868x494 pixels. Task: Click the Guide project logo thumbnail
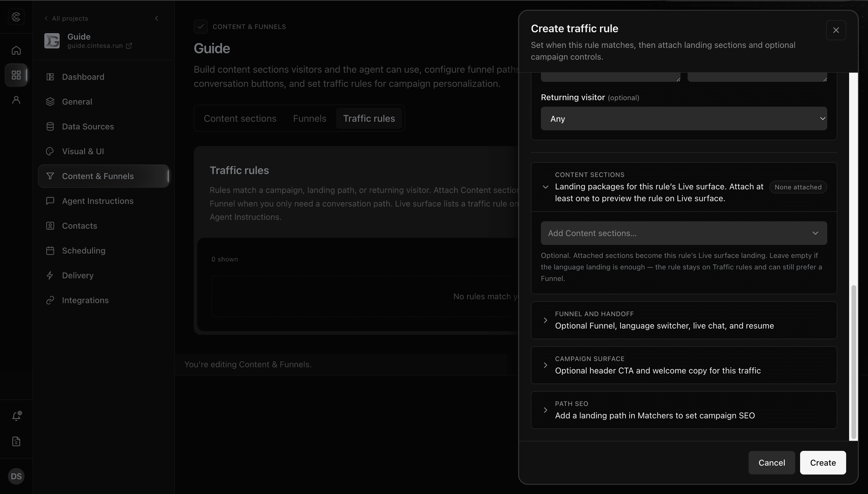[x=52, y=41]
